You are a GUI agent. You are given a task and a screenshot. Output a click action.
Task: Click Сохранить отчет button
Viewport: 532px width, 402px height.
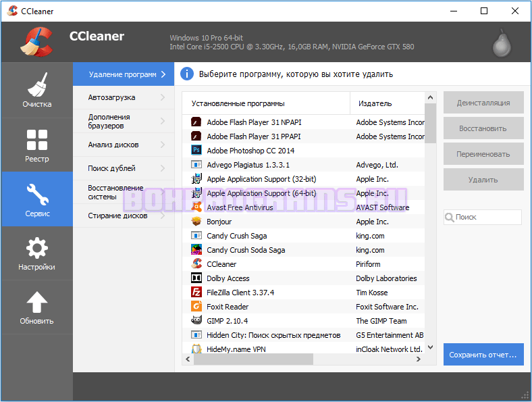coord(483,355)
